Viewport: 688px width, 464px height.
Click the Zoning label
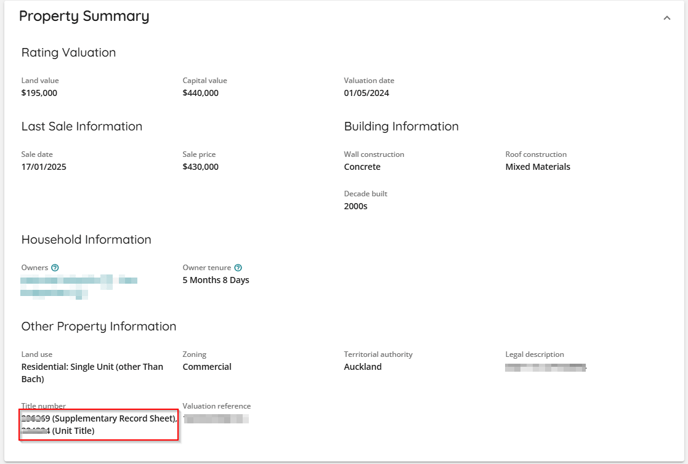pyautogui.click(x=194, y=354)
